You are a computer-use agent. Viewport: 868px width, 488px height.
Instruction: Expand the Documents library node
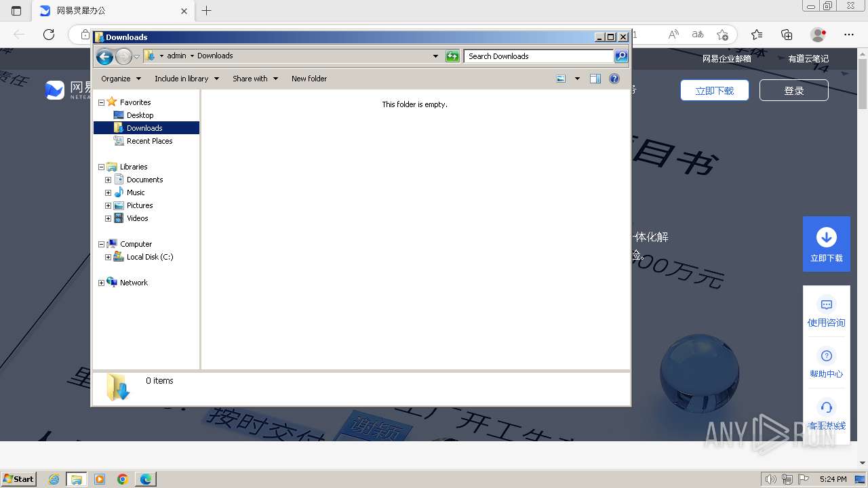click(108, 180)
